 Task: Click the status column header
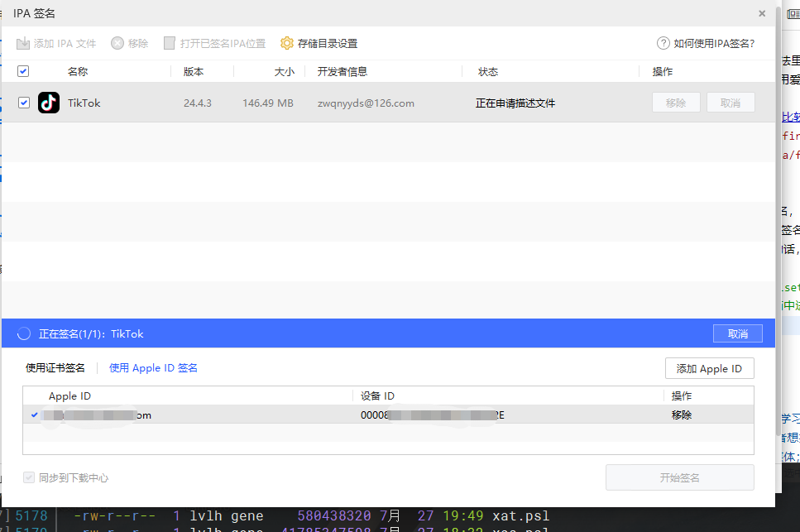488,71
